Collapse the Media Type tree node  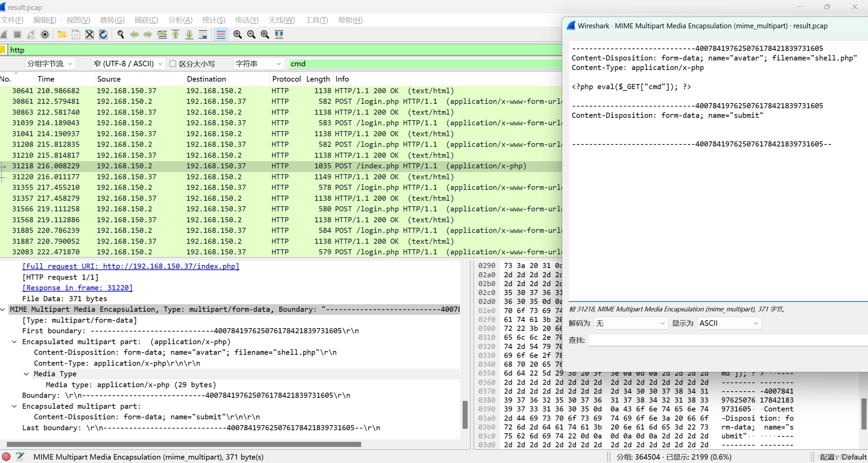tap(26, 374)
